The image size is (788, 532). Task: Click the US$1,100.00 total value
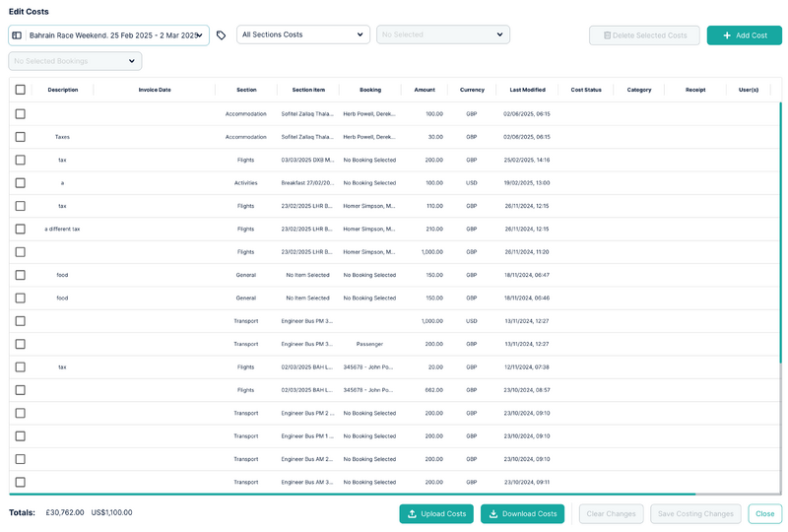click(111, 512)
